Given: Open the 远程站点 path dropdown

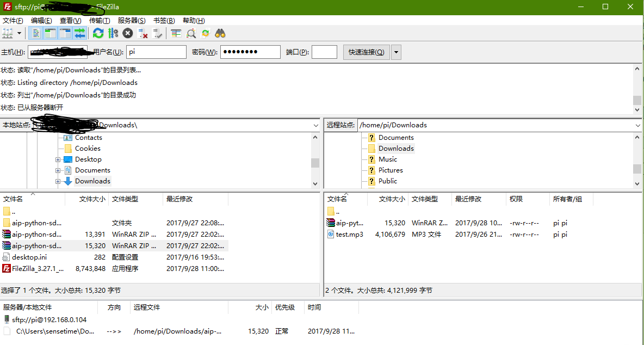Looking at the screenshot, I should [638, 125].
